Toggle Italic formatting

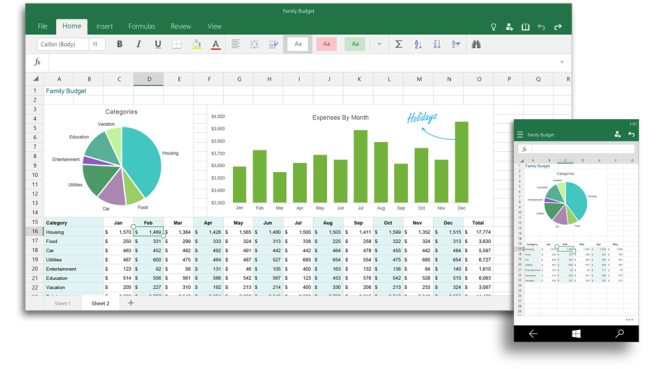[139, 44]
